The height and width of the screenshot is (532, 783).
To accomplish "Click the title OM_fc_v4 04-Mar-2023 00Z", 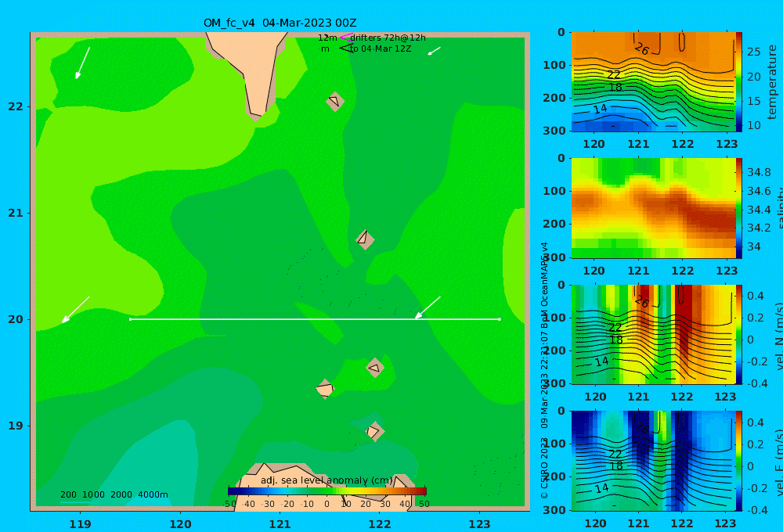I will (x=280, y=23).
